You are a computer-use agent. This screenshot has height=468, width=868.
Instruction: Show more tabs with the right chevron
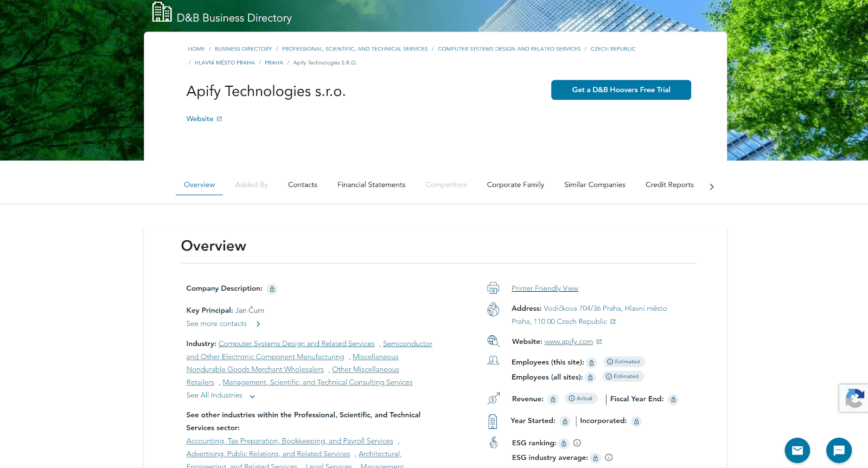pyautogui.click(x=712, y=187)
